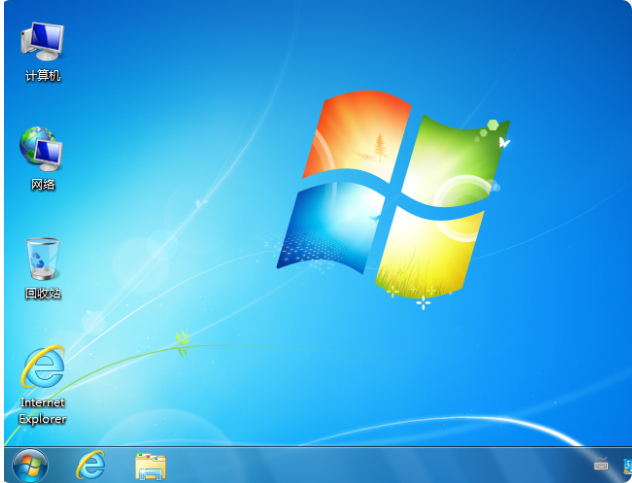Viewport: 632px width, 483px height.
Task: Open the Start menu orb
Action: [x=30, y=464]
